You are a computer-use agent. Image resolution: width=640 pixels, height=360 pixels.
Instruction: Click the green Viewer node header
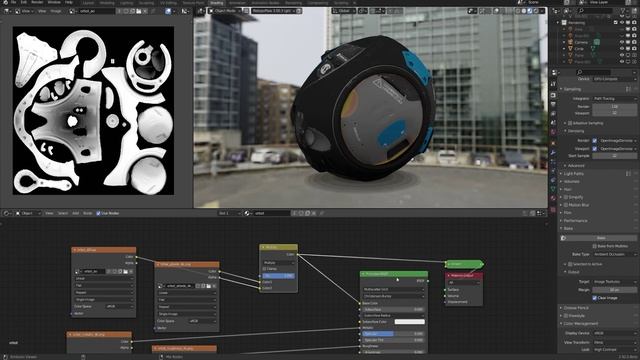[x=464, y=264]
